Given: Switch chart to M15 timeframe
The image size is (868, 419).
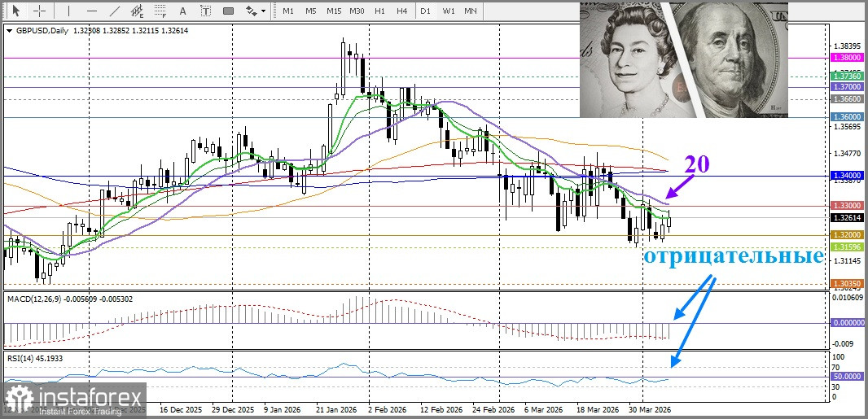Looking at the screenshot, I should pyautogui.click(x=334, y=11).
